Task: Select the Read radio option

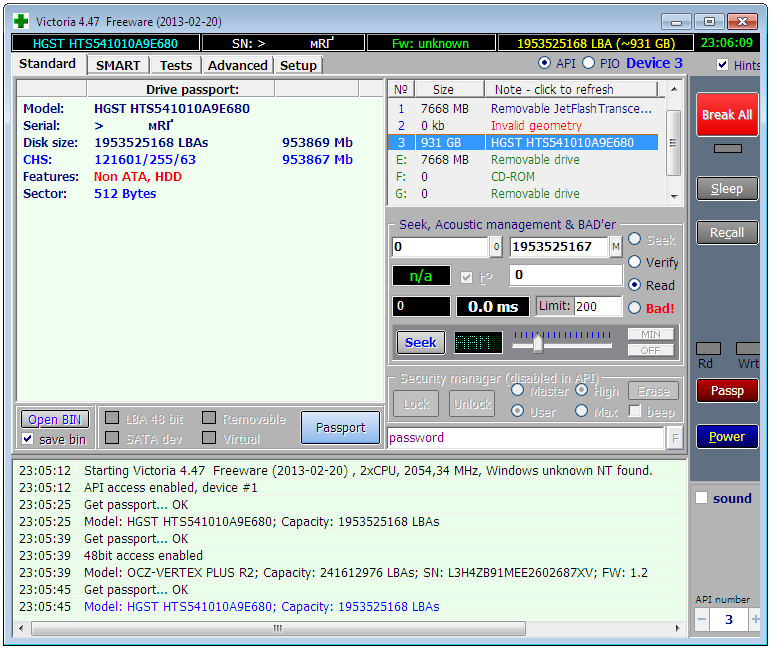Action: 635,285
